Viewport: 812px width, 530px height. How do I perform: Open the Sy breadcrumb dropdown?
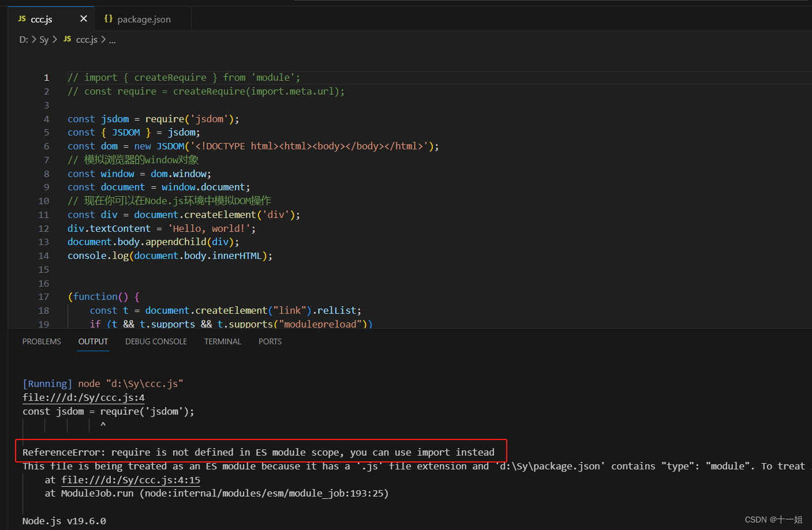(43, 39)
